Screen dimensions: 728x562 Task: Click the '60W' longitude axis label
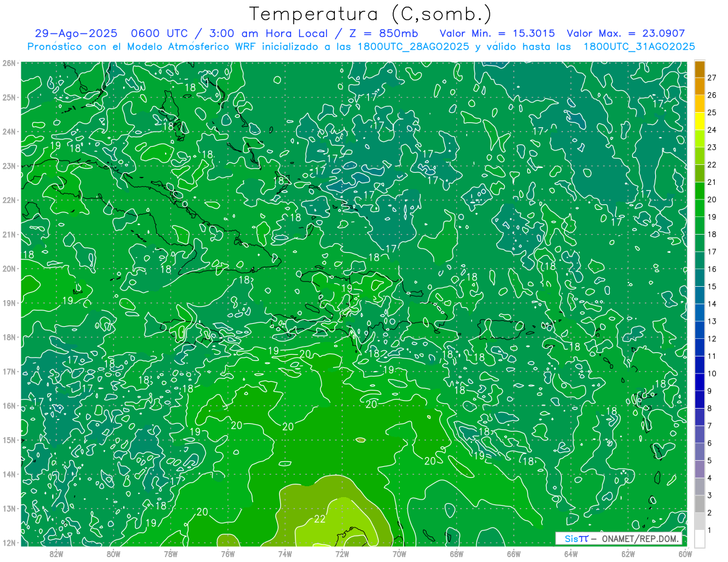point(686,554)
